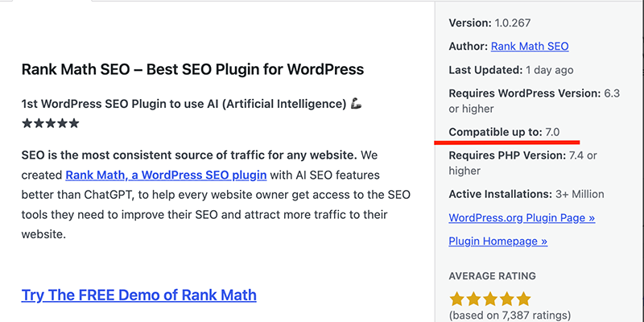
Task: Click the "Compatible up to: 7.0" line
Action: 505,130
